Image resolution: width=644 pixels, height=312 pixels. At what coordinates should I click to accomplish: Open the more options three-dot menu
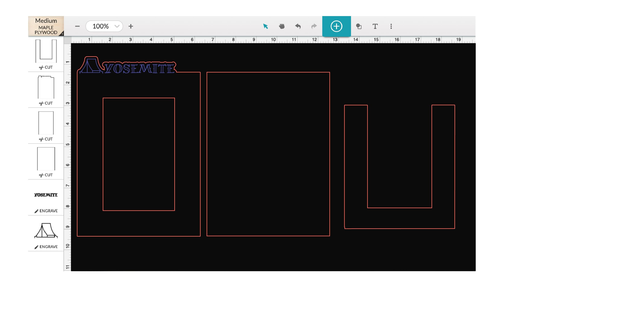point(391,26)
